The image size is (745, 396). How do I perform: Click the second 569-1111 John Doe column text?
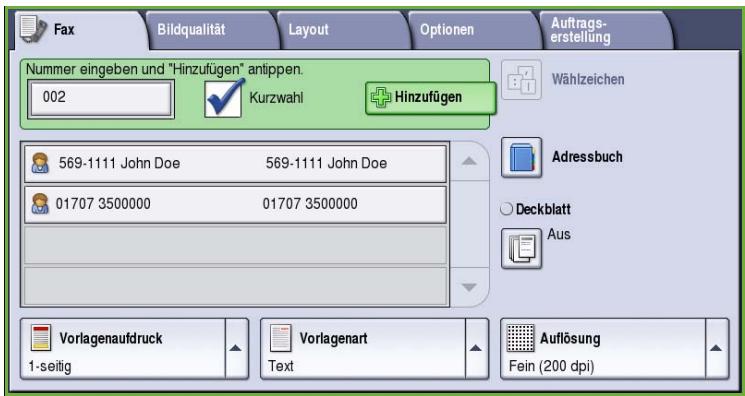coord(326,163)
